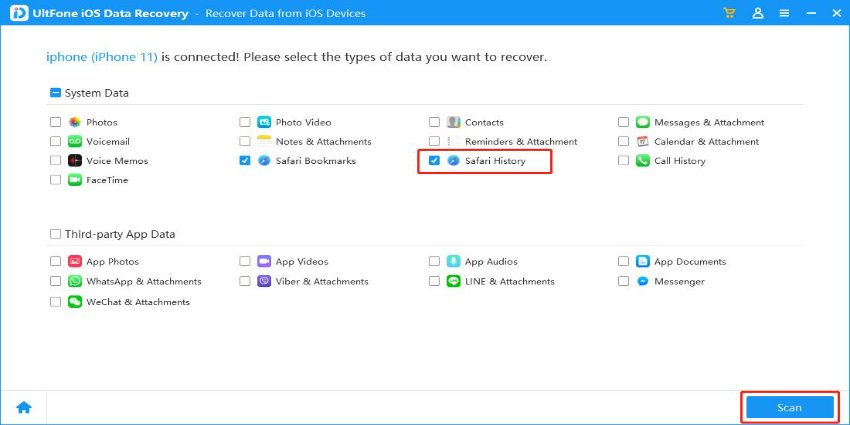Tick the Contacts checkbox
This screenshot has width=850, height=425.
(434, 122)
